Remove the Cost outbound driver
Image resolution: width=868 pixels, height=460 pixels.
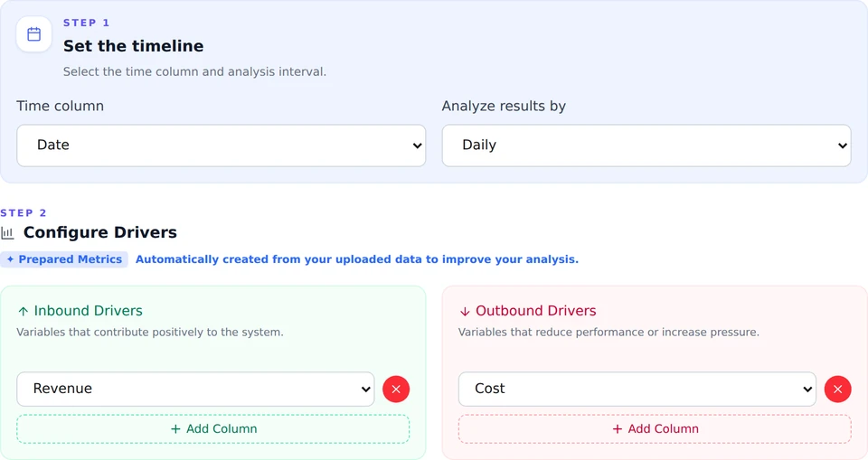point(837,390)
